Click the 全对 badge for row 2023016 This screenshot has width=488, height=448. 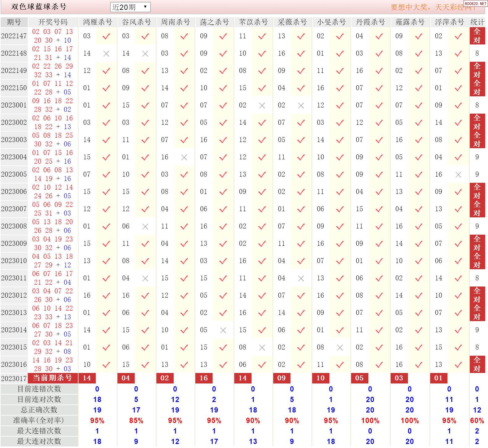click(477, 364)
